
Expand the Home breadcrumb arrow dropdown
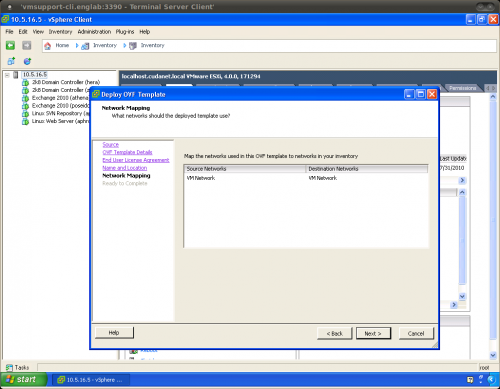click(77, 45)
